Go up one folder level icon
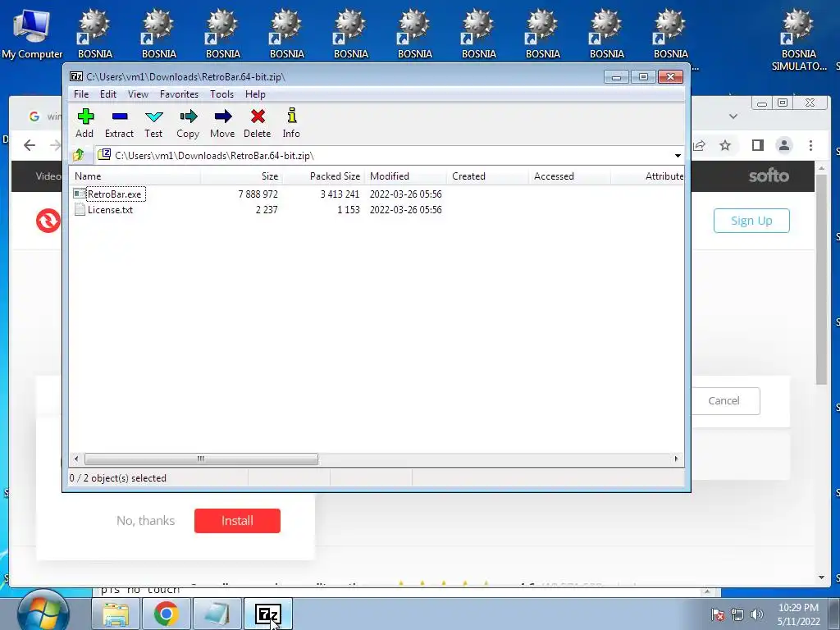Image resolution: width=840 pixels, height=630 pixels. click(79, 155)
